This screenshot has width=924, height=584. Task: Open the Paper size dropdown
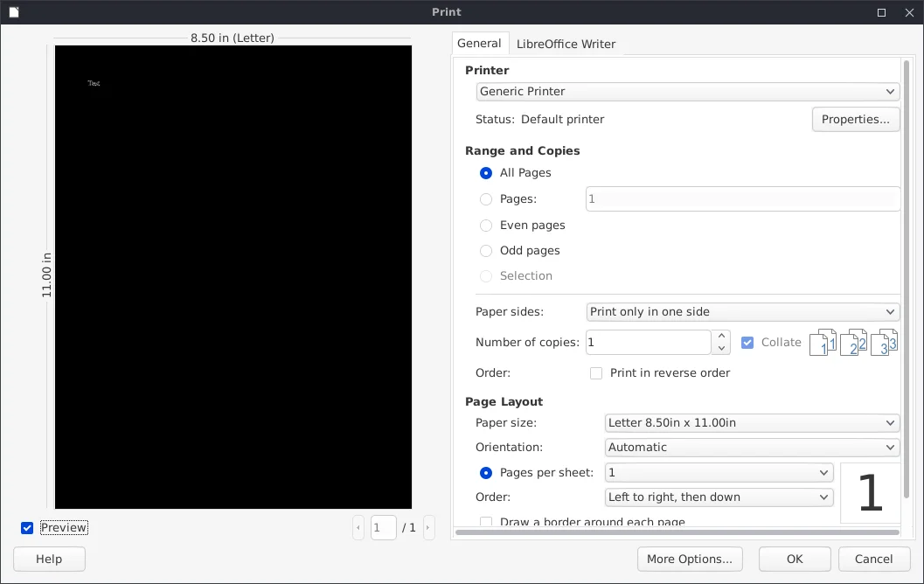coord(752,422)
